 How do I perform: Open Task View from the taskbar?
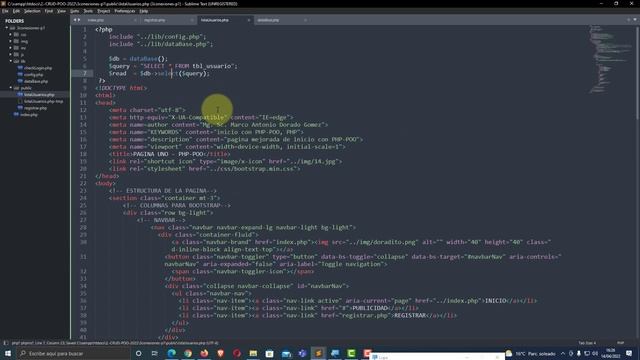[x=155, y=353]
